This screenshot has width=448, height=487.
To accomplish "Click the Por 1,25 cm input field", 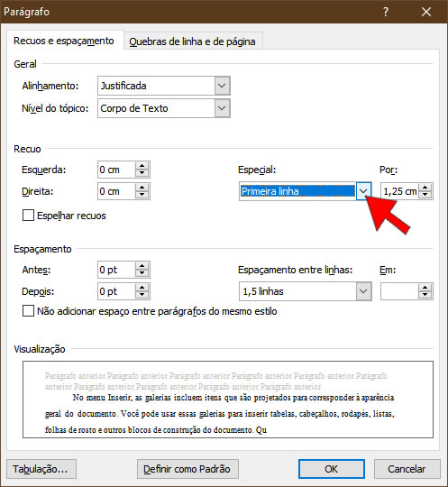I will [399, 191].
